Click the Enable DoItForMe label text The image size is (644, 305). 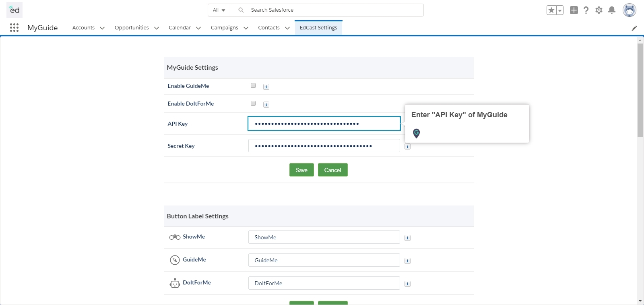[191, 104]
